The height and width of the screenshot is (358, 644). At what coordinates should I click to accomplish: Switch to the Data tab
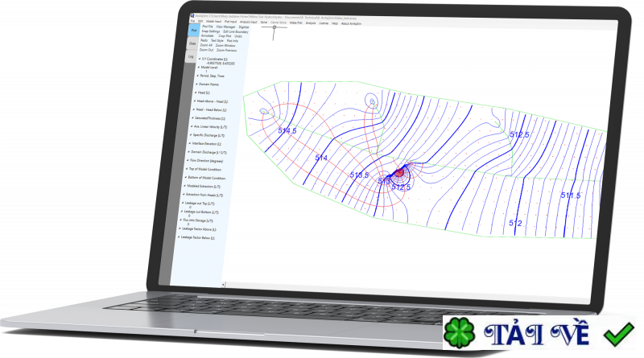tap(192, 43)
